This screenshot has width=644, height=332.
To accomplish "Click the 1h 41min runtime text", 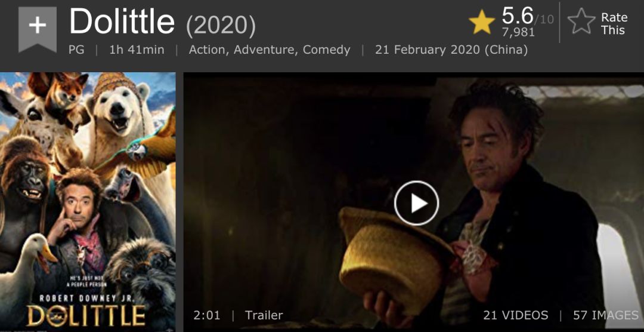I will coord(137,50).
